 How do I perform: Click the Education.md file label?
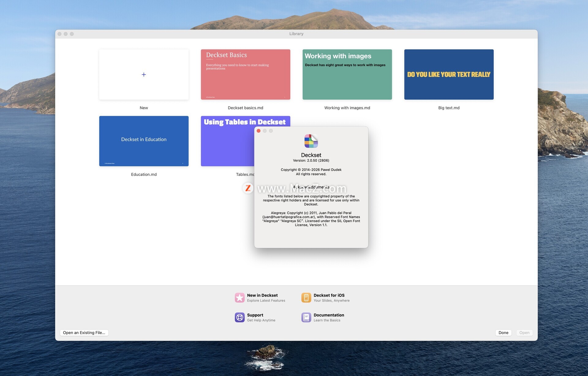(x=144, y=174)
